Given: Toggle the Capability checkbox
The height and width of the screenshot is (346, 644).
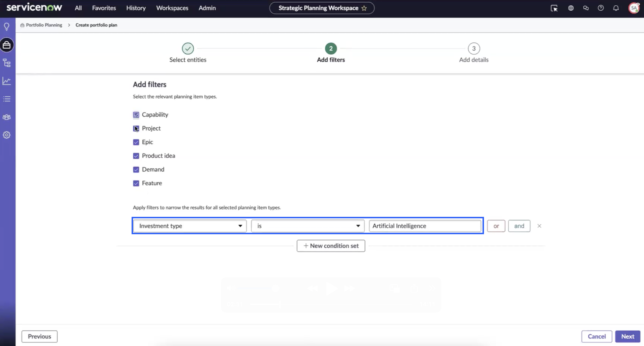Looking at the screenshot, I should click(x=136, y=115).
